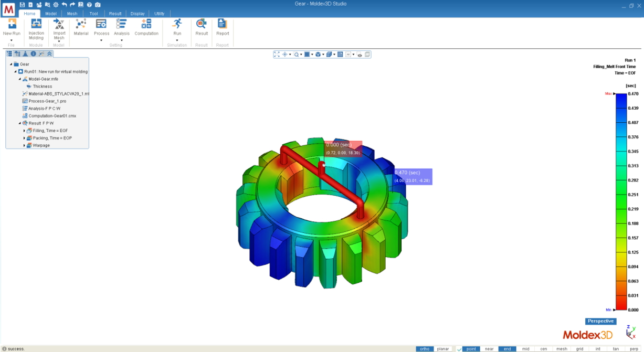Image resolution: width=644 pixels, height=352 pixels.
Task: Toggle the ortho snap mode
Action: coord(425,349)
